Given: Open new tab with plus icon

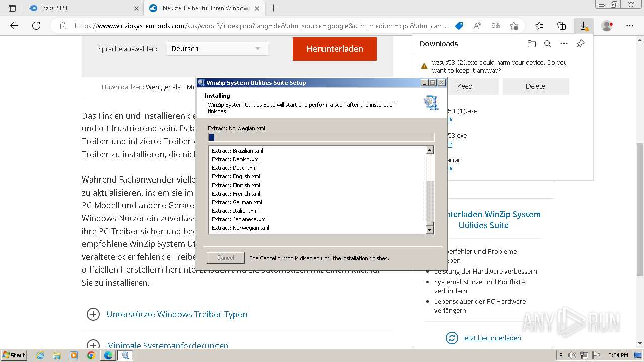Looking at the screenshot, I should (x=273, y=8).
